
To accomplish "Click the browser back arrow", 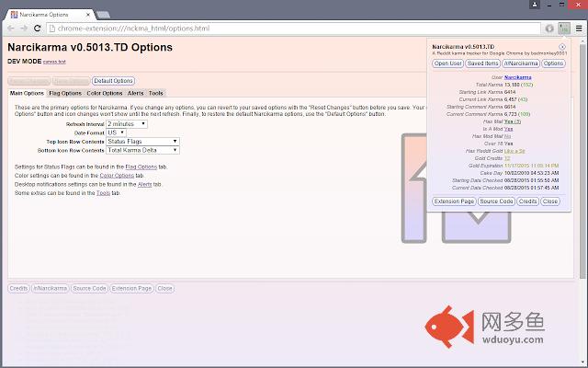I will [x=11, y=29].
